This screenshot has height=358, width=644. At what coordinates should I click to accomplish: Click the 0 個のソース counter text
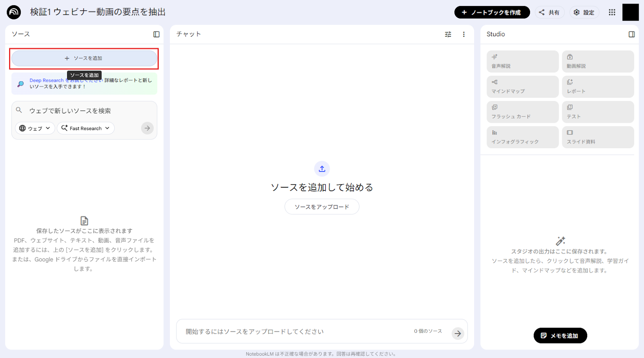[428, 331]
